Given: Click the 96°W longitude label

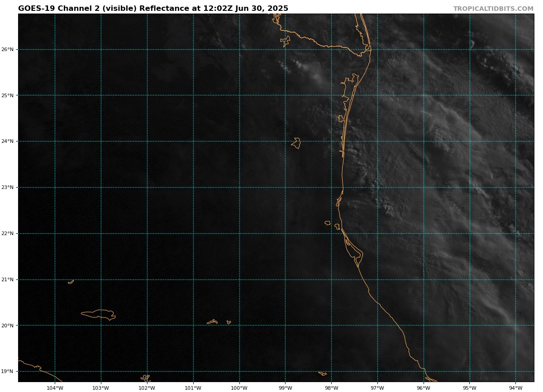Looking at the screenshot, I should 424,387.
